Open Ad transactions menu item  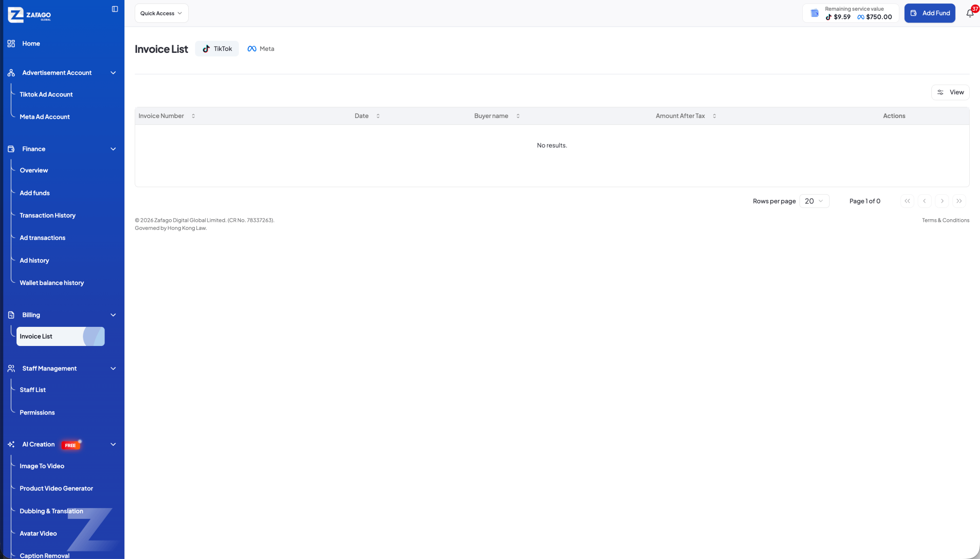pos(42,238)
